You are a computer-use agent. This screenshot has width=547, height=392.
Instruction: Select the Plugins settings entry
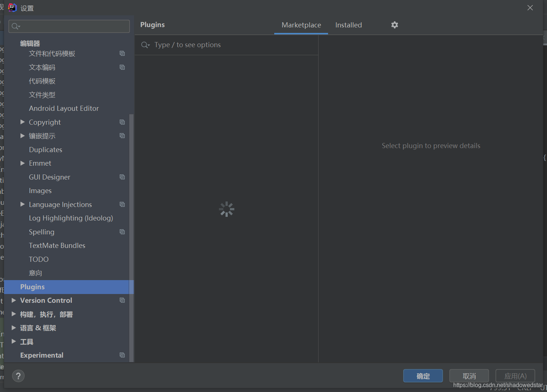tap(69, 287)
